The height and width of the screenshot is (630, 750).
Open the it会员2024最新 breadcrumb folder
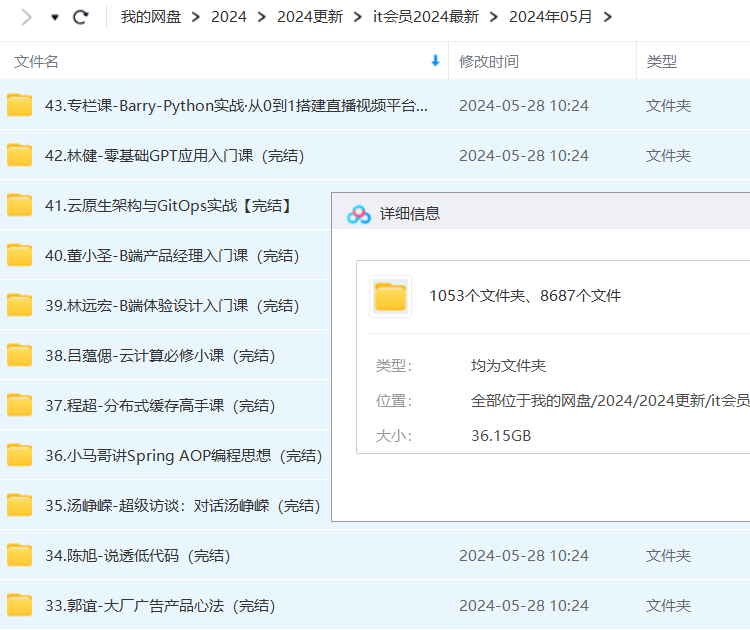[425, 17]
